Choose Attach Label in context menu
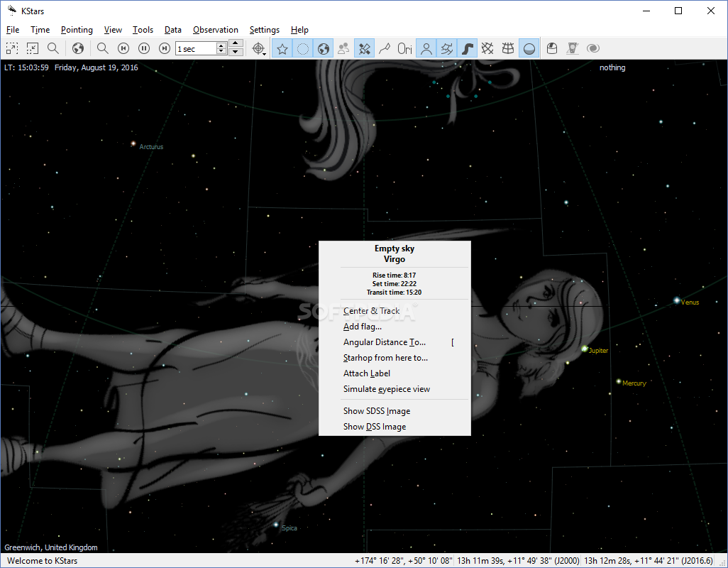The height and width of the screenshot is (568, 728). click(x=395, y=373)
